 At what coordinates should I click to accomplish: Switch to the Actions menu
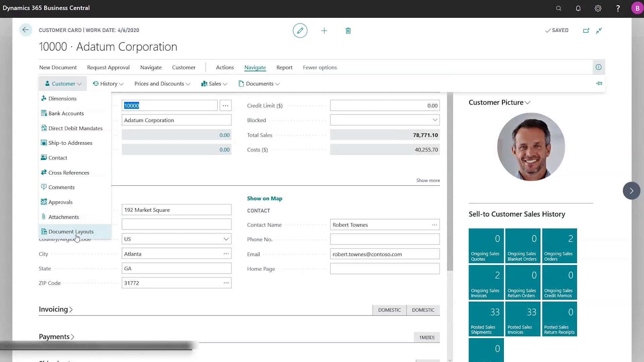(x=225, y=67)
